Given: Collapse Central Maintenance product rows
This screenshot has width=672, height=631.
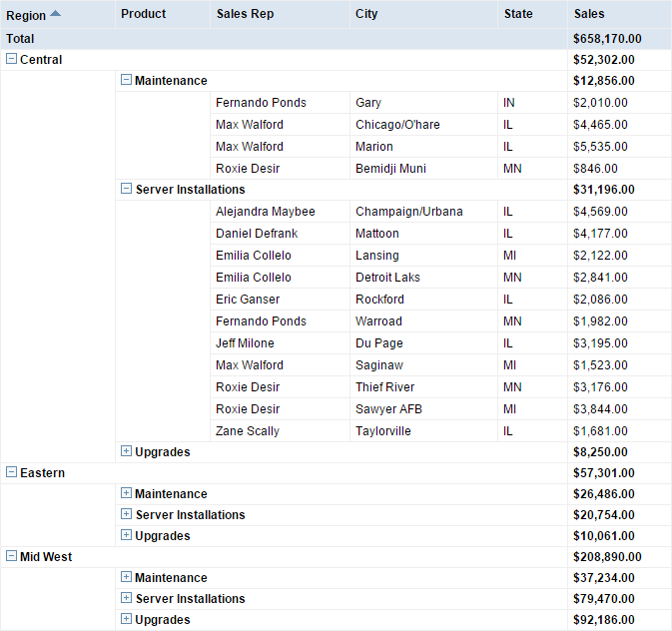Looking at the screenshot, I should [x=126, y=80].
